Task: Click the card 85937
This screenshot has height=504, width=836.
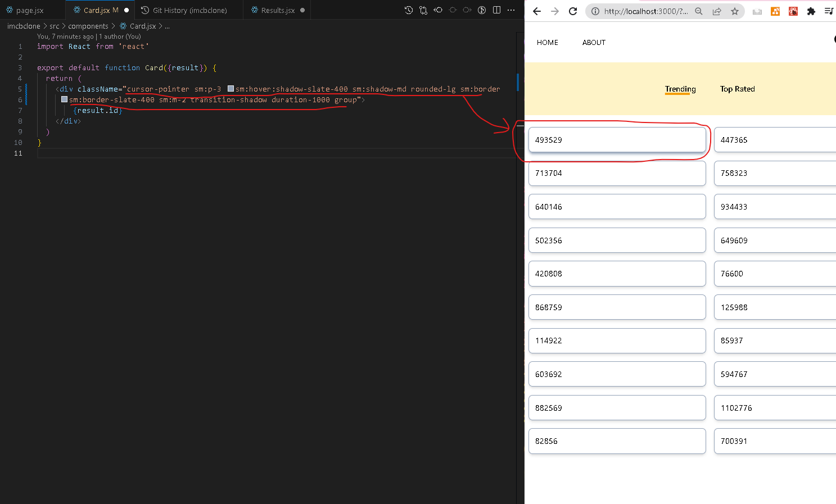Action: (x=775, y=340)
